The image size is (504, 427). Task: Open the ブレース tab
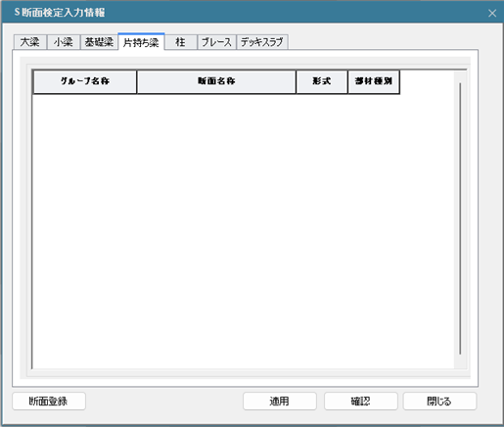216,42
